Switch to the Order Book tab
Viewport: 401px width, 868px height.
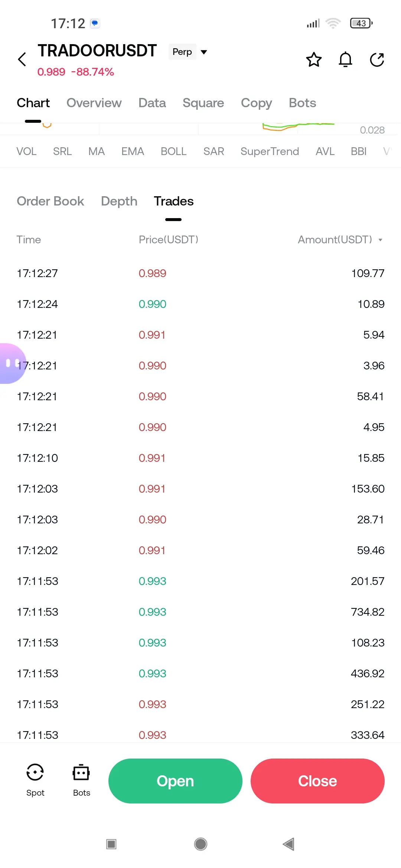point(50,201)
